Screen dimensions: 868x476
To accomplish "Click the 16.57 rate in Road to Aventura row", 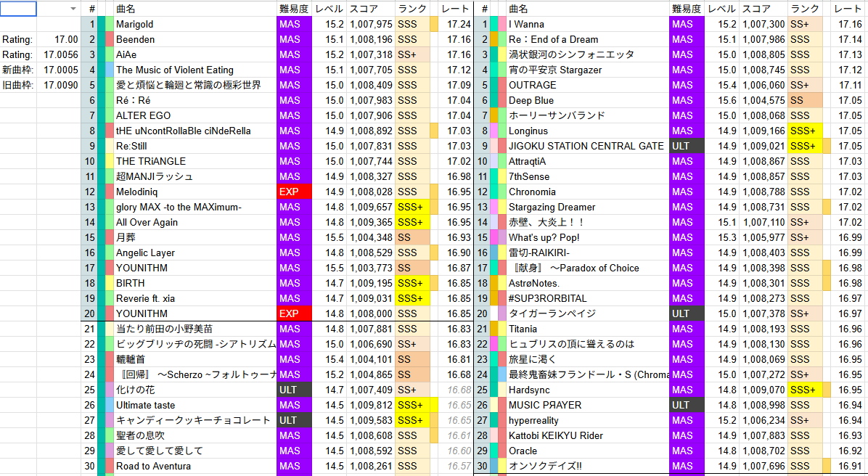I will [456, 466].
